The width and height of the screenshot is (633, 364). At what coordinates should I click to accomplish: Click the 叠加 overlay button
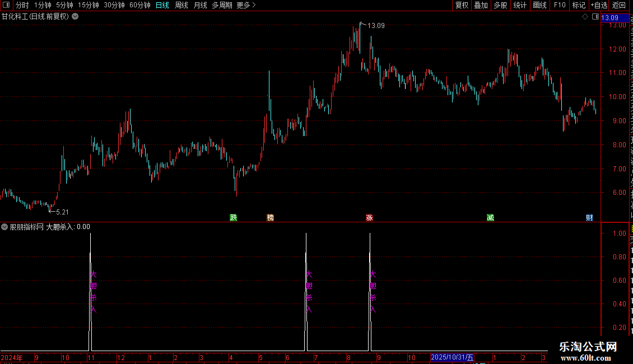coord(481,5)
